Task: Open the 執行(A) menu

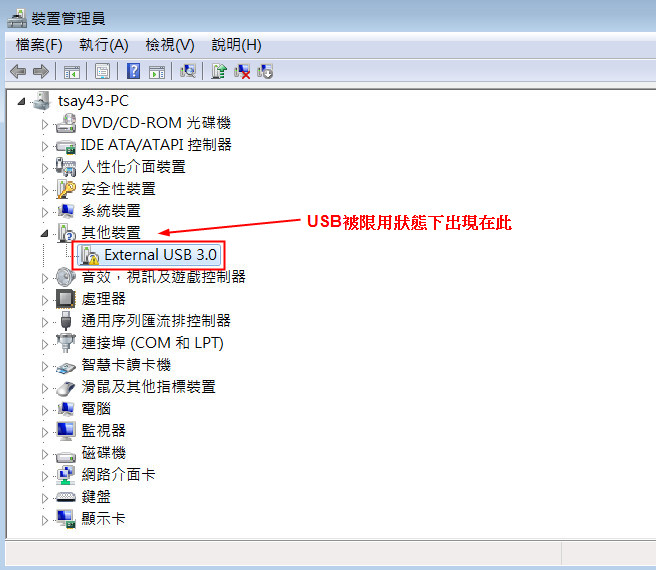Action: point(104,45)
